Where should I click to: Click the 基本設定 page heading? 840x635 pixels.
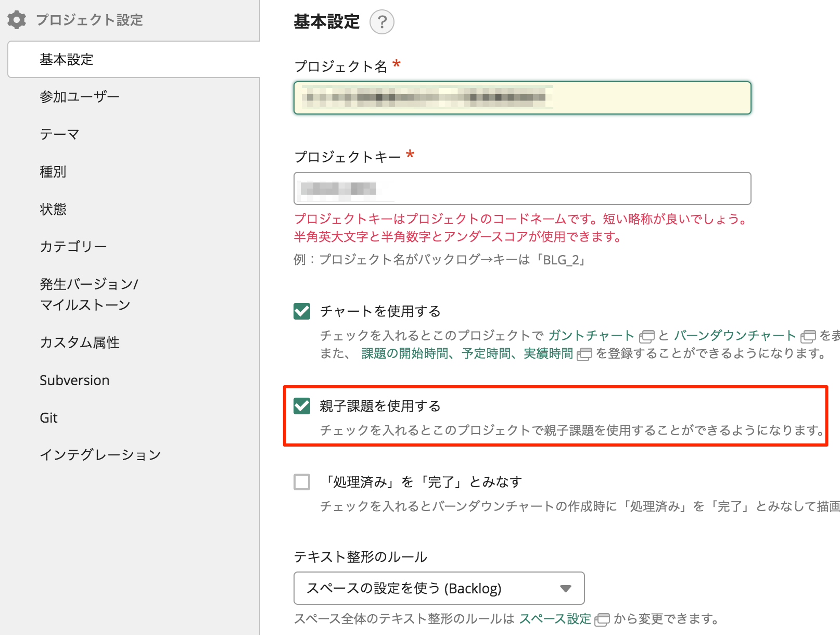327,22
